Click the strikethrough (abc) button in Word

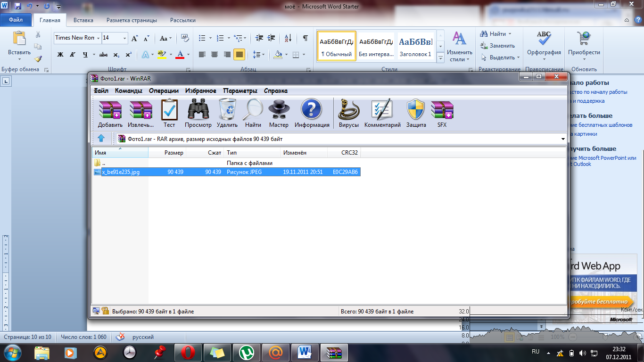point(103,55)
